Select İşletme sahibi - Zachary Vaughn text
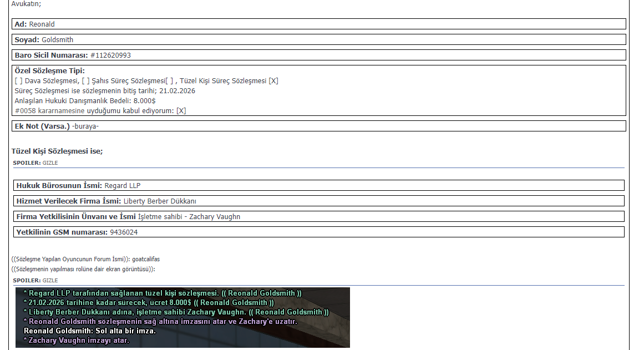This screenshot has height=350, width=644. point(189,217)
